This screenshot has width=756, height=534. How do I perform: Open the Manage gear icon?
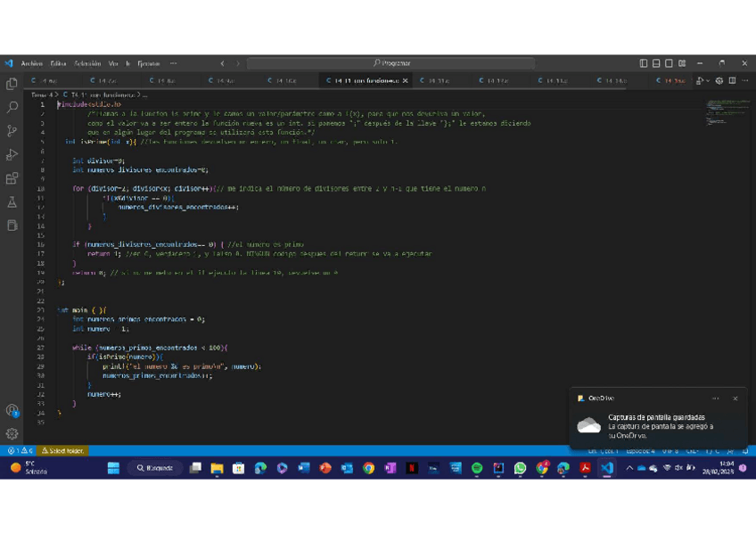[x=12, y=434]
